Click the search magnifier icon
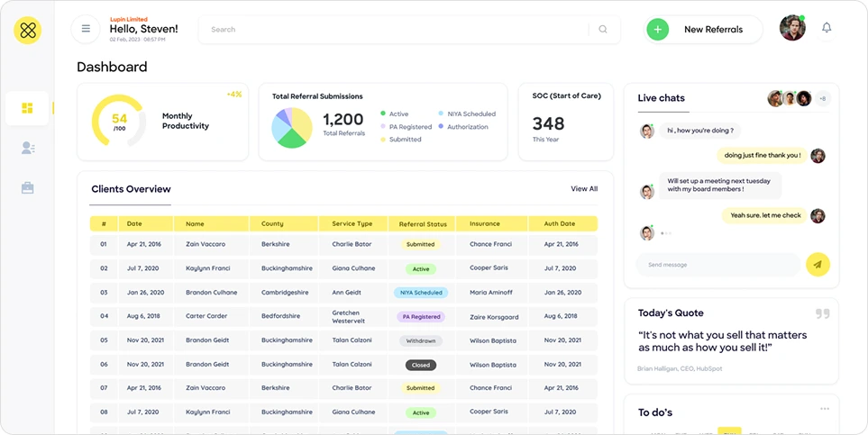868x435 pixels. coord(603,30)
